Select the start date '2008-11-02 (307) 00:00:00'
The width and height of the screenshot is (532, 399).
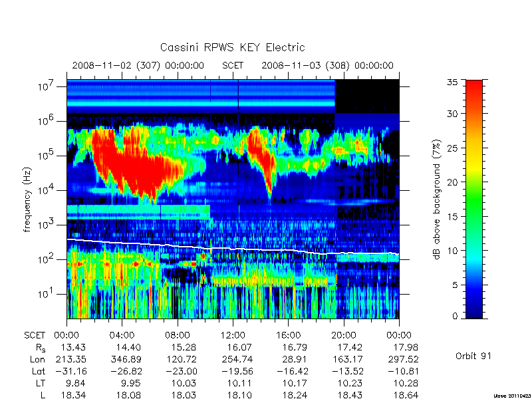point(138,65)
